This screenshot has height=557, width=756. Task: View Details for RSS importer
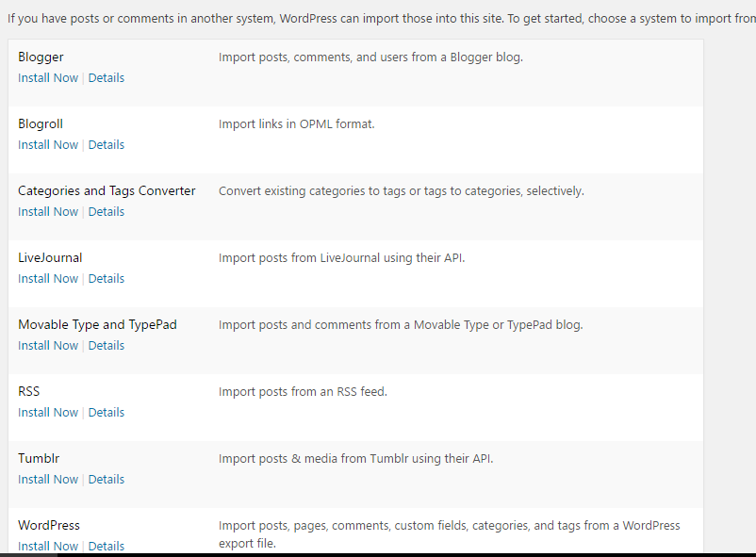pyautogui.click(x=107, y=413)
